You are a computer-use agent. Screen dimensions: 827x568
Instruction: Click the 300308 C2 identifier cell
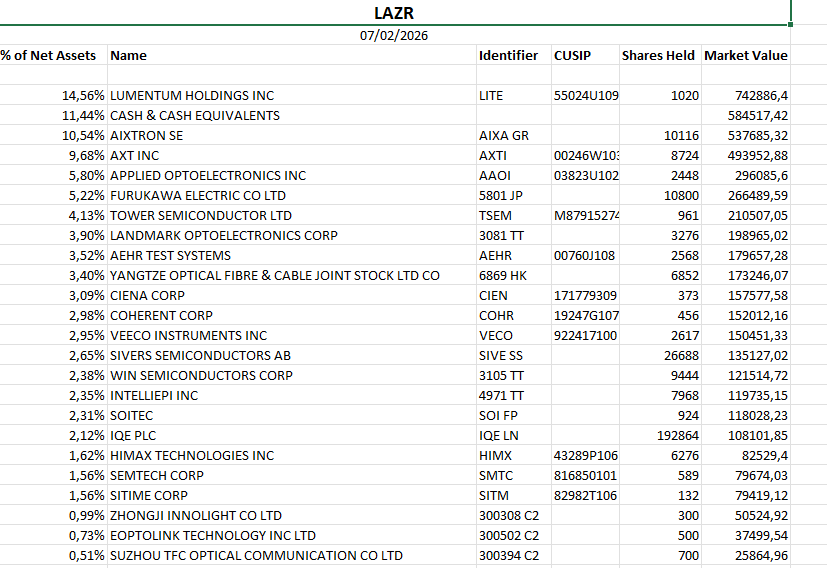tap(513, 516)
